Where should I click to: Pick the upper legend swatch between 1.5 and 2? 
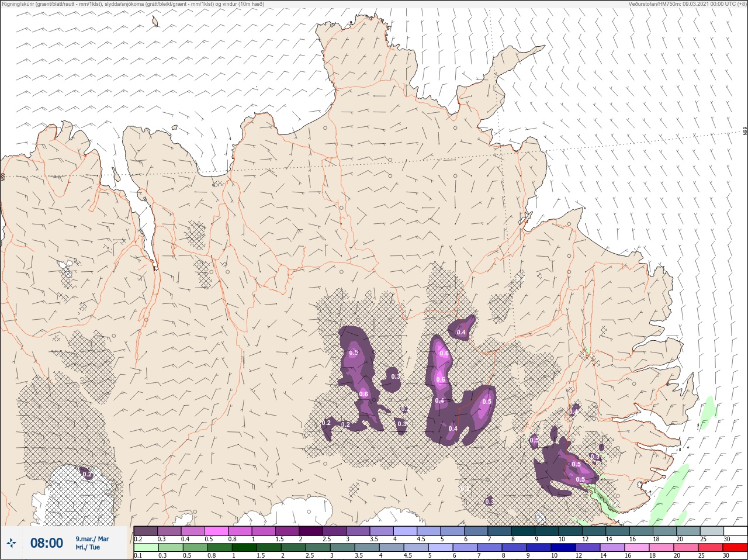click(288, 531)
